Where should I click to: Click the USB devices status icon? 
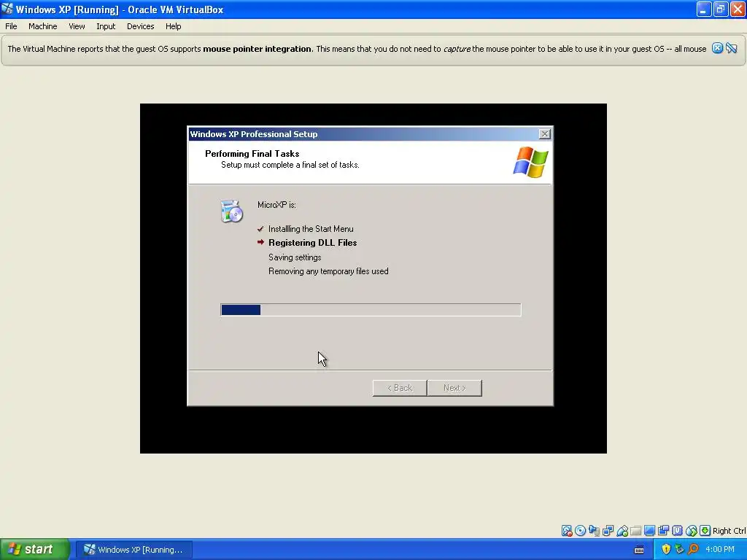[622, 531]
